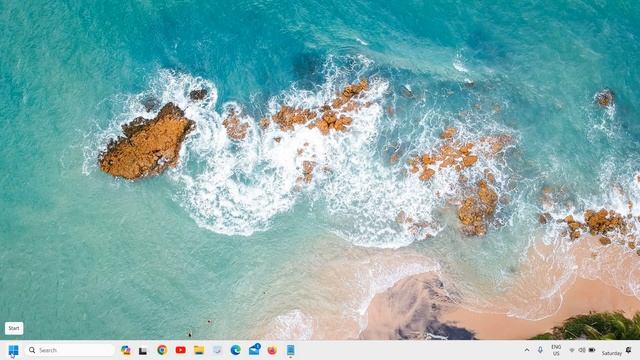Image resolution: width=640 pixels, height=360 pixels.
Task: Open Wi-Fi network tray icon
Action: tap(572, 350)
